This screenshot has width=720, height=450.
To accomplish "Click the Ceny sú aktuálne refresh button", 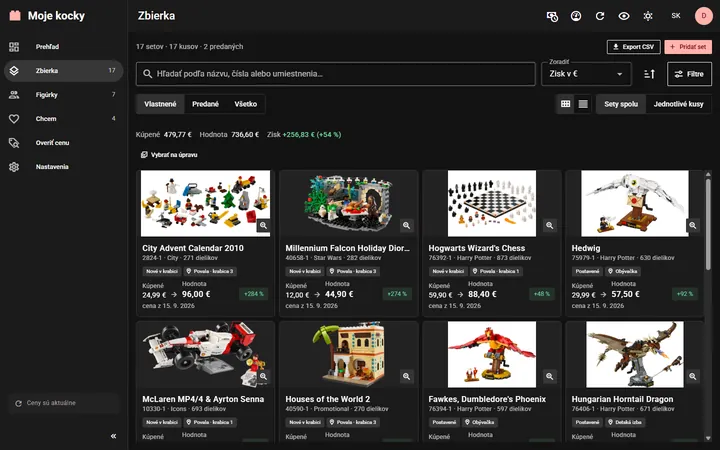I will [x=64, y=403].
